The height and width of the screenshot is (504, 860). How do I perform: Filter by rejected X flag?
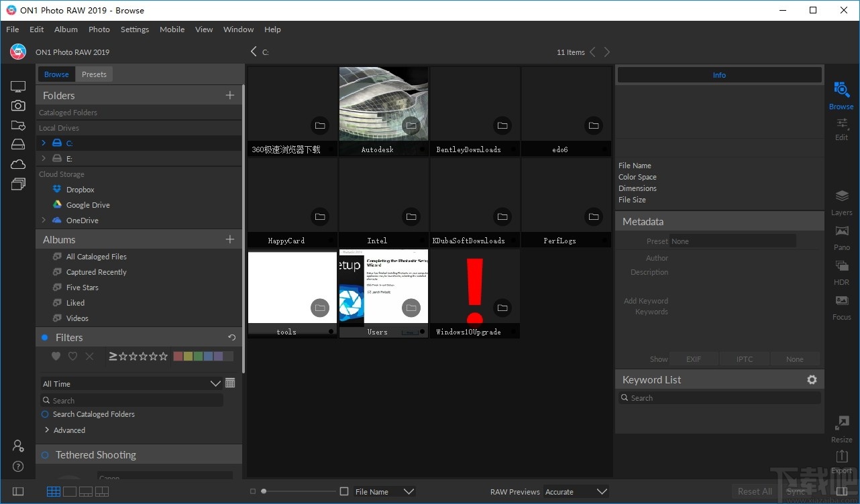click(89, 356)
